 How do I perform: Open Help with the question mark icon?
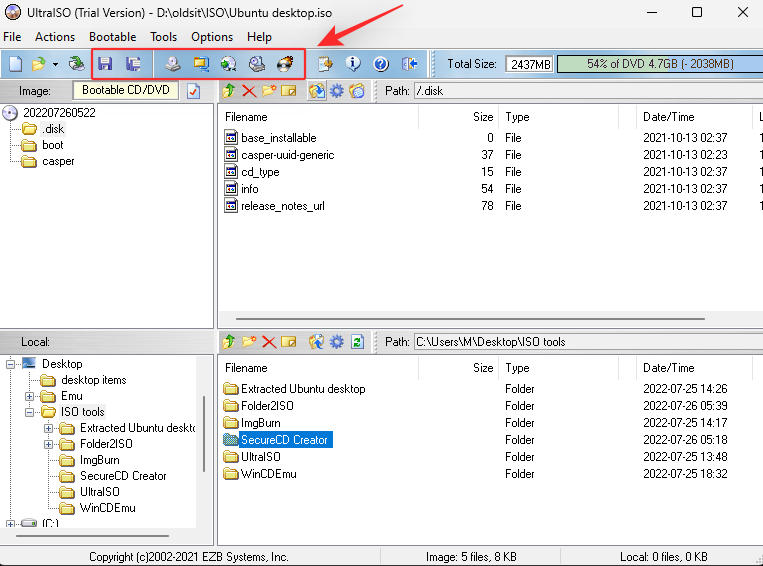pyautogui.click(x=381, y=64)
